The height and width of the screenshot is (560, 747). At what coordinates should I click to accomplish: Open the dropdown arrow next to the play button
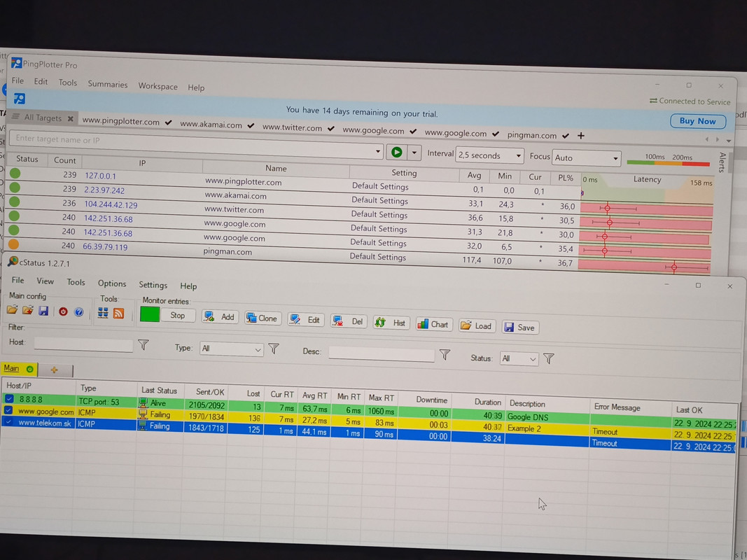click(414, 153)
